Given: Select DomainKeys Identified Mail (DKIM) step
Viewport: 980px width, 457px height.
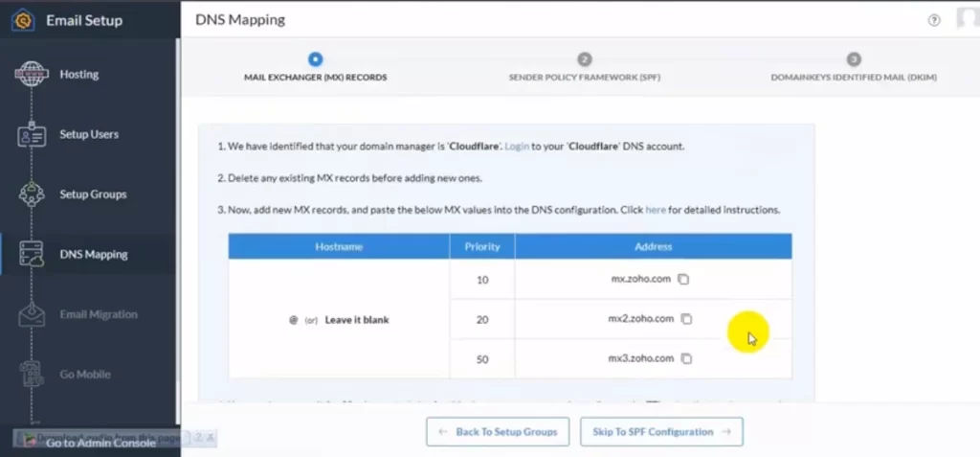Looking at the screenshot, I should click(x=854, y=78).
